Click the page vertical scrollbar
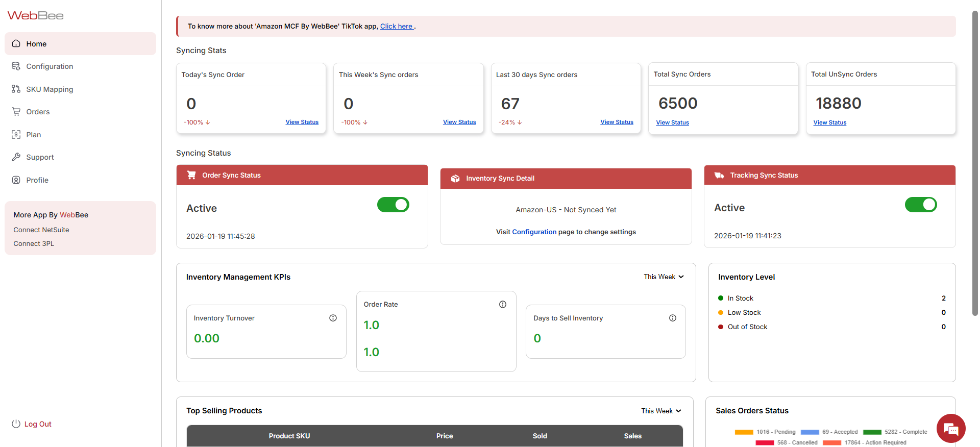Screen dimensions: 980x447 (975, 163)
